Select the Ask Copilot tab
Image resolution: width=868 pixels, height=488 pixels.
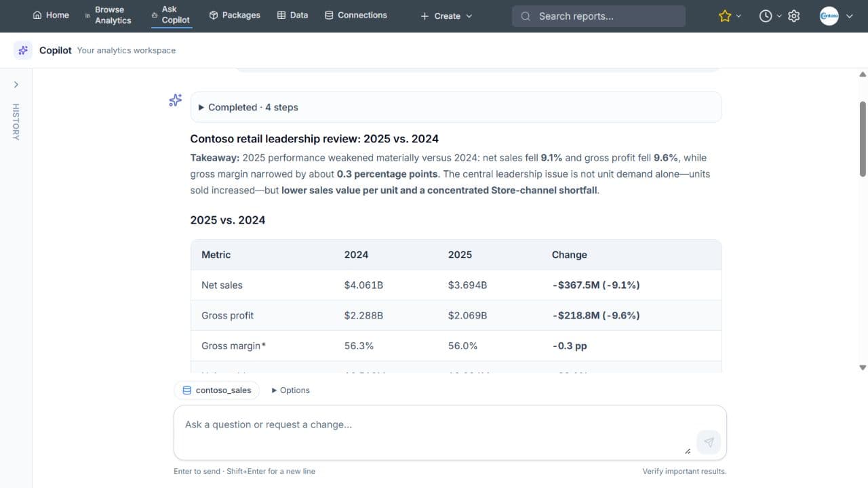[x=170, y=15]
